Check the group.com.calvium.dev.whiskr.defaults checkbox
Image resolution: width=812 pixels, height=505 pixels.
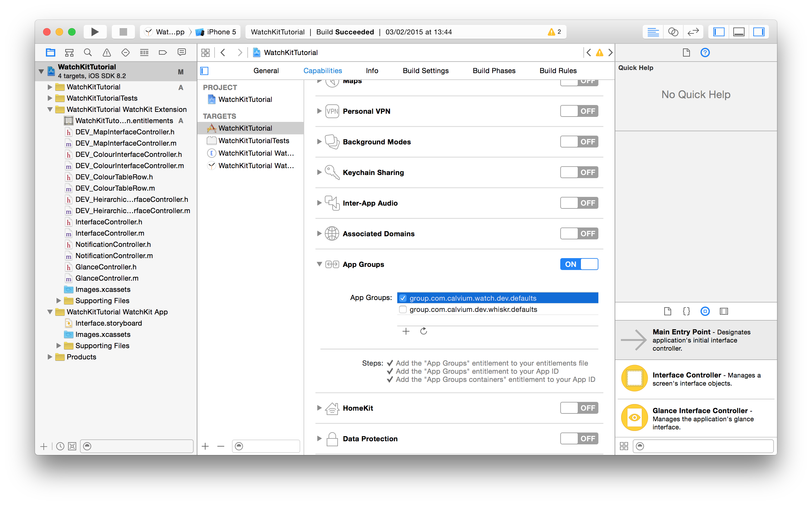403,309
